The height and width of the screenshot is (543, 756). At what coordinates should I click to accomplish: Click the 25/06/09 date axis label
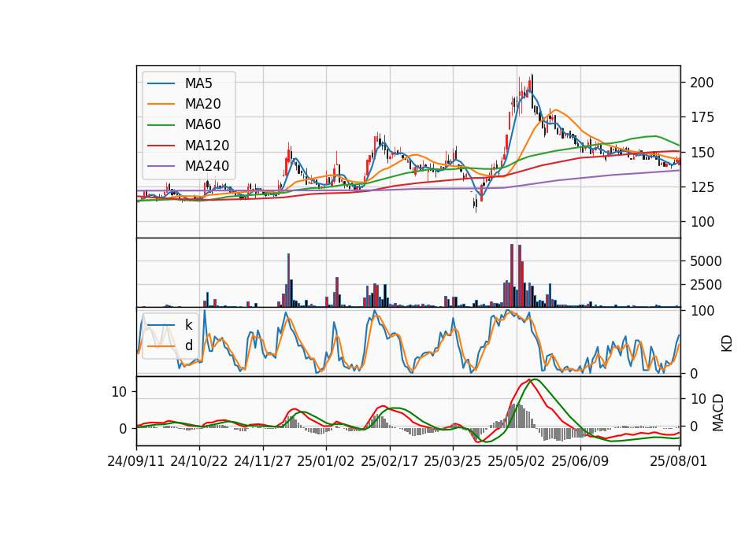580,461
